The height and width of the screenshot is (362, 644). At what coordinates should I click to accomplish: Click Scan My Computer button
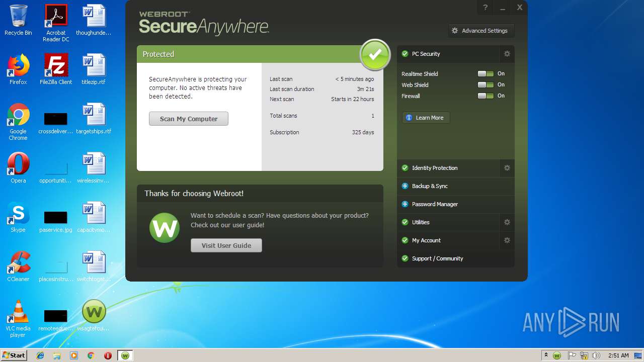pyautogui.click(x=189, y=119)
